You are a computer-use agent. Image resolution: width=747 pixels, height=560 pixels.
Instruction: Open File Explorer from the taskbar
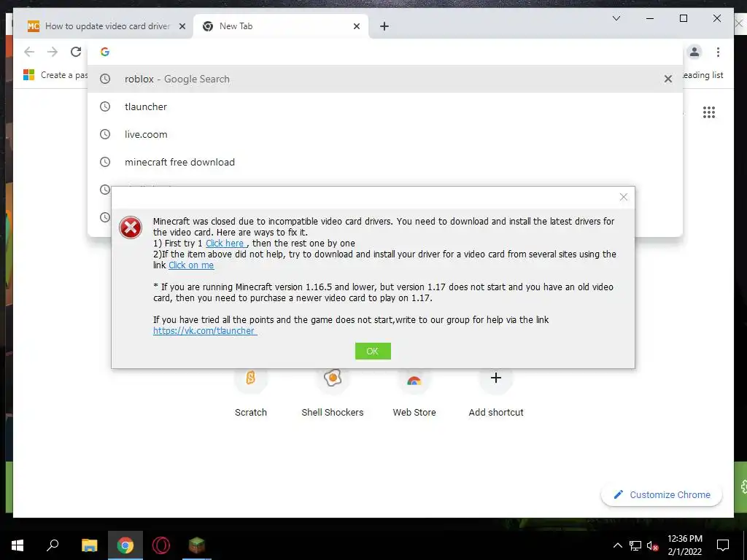pyautogui.click(x=89, y=545)
